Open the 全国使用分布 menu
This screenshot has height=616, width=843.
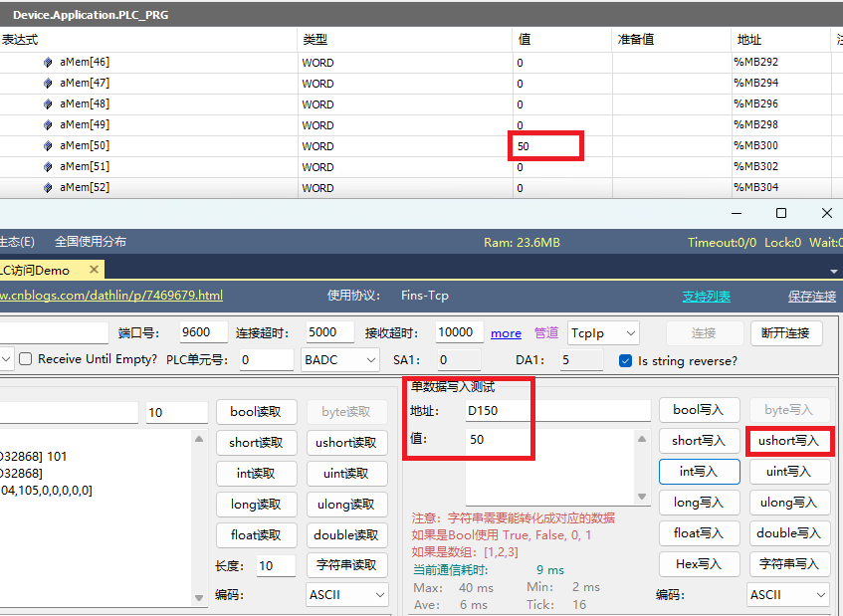pos(90,242)
